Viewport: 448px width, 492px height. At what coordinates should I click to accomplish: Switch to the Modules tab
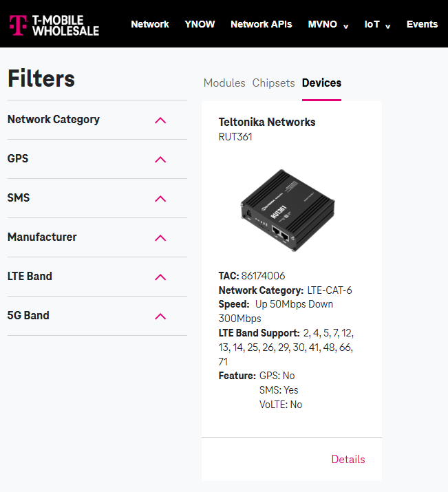(224, 83)
